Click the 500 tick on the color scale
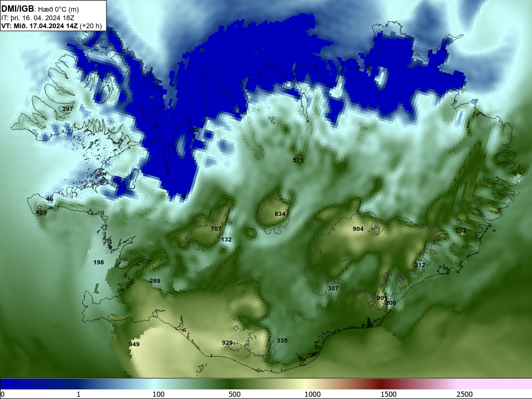The height and width of the screenshot is (399, 532). point(235,394)
